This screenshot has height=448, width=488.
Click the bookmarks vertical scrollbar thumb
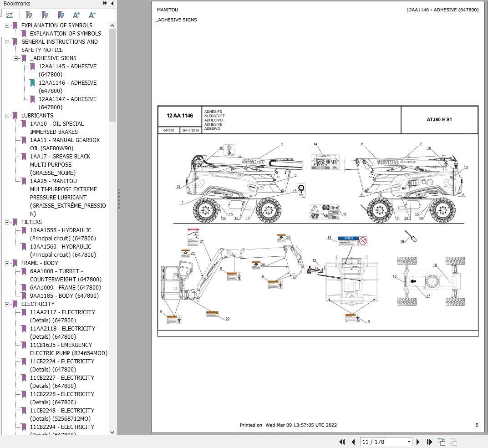[112, 75]
